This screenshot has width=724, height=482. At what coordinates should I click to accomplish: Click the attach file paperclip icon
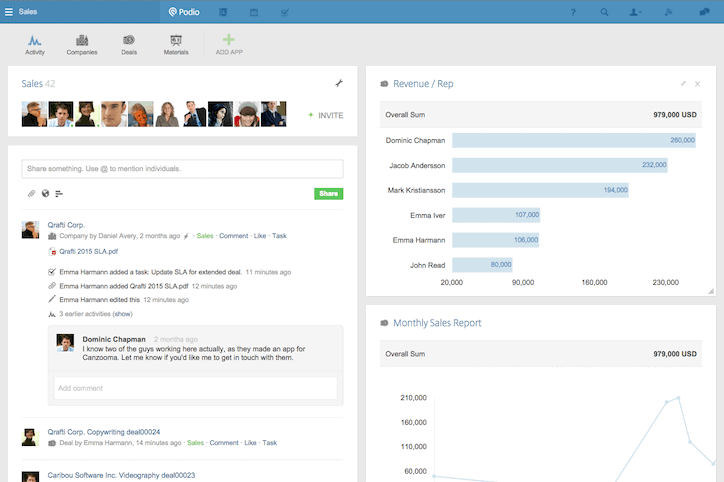pyautogui.click(x=31, y=193)
